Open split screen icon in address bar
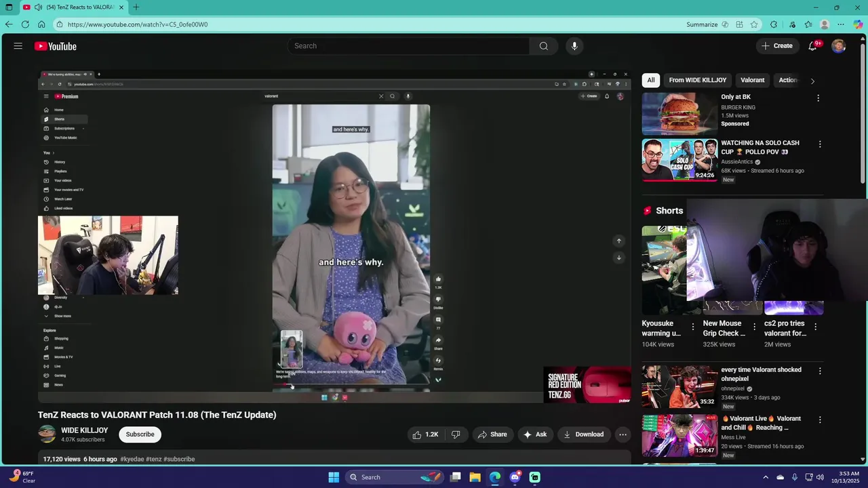The image size is (868, 488). pos(739,24)
